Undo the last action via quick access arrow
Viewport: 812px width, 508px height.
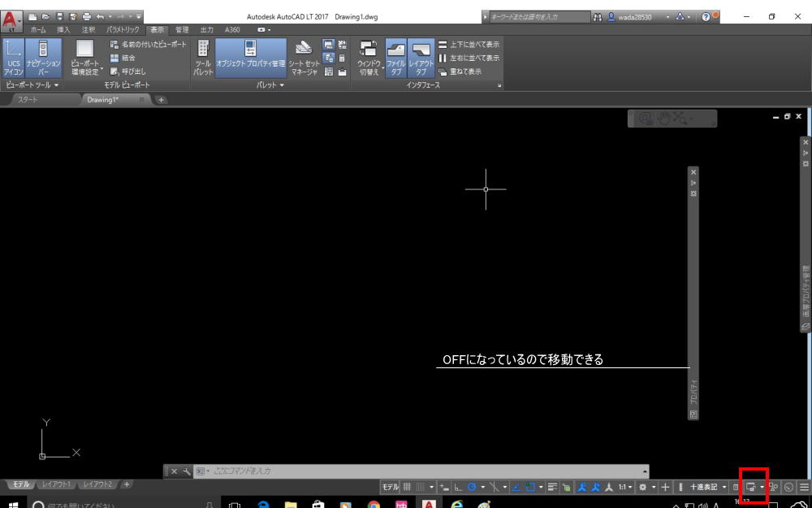point(100,16)
